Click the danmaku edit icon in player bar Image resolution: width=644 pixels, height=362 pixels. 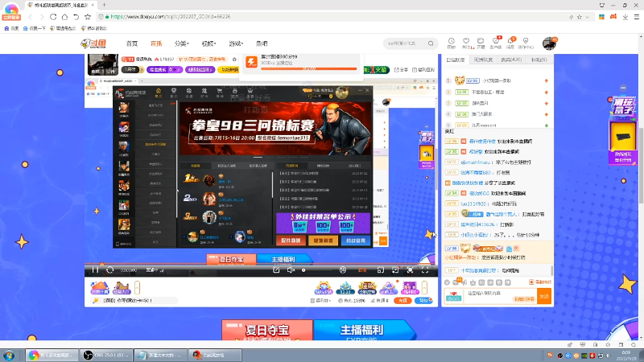click(276, 270)
